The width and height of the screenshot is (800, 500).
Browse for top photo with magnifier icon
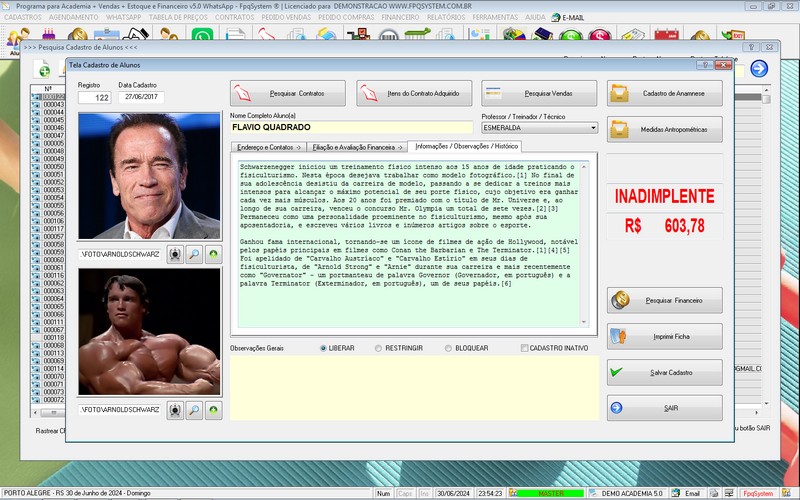click(194, 254)
